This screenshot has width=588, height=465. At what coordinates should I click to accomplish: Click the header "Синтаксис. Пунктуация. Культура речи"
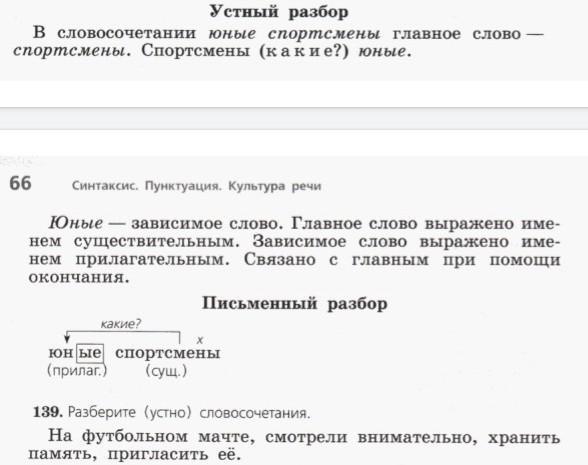196,186
